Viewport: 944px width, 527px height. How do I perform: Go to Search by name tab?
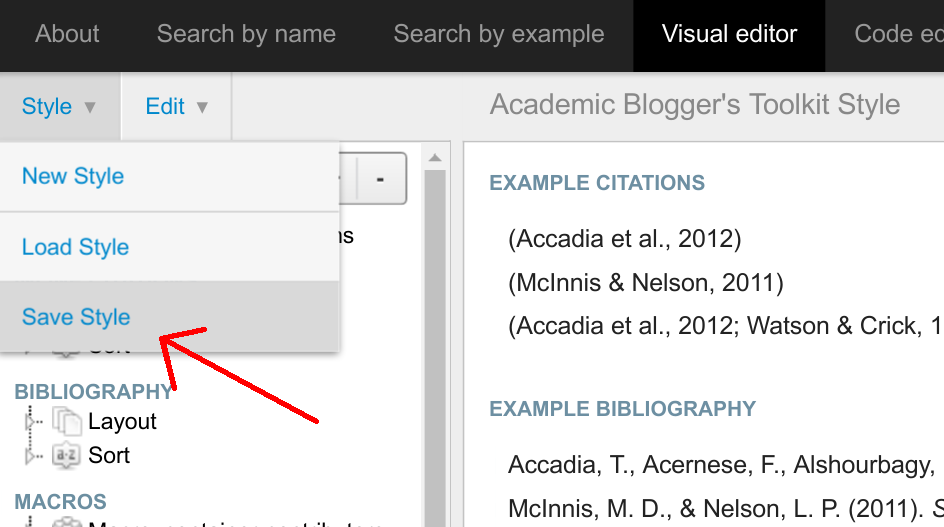tap(246, 34)
